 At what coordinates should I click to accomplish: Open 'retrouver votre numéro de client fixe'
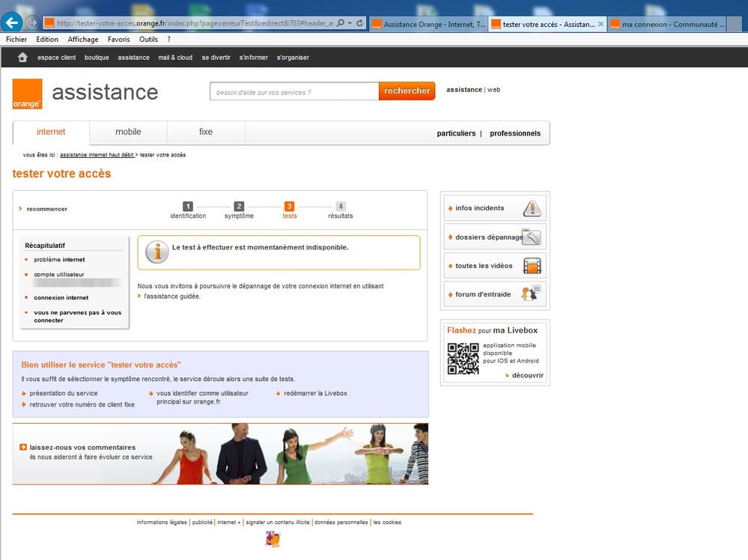pyautogui.click(x=82, y=404)
